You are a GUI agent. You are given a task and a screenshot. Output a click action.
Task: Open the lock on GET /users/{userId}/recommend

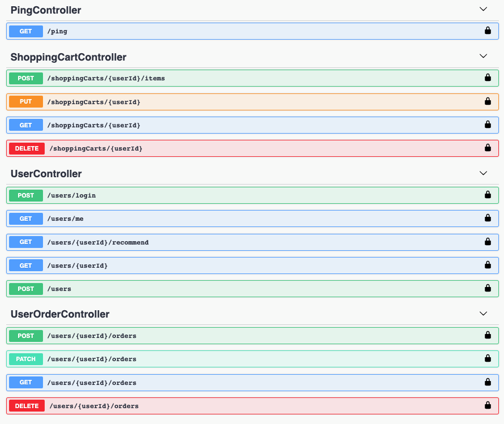(x=487, y=242)
